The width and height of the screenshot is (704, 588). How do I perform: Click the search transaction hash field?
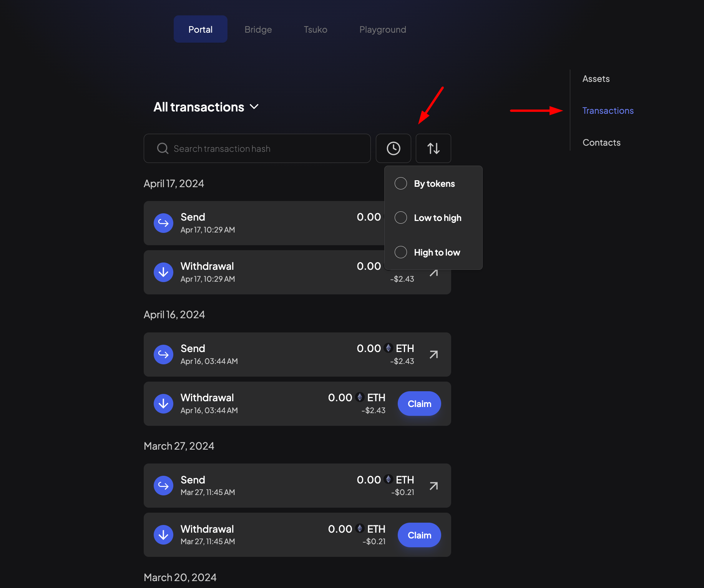click(257, 148)
